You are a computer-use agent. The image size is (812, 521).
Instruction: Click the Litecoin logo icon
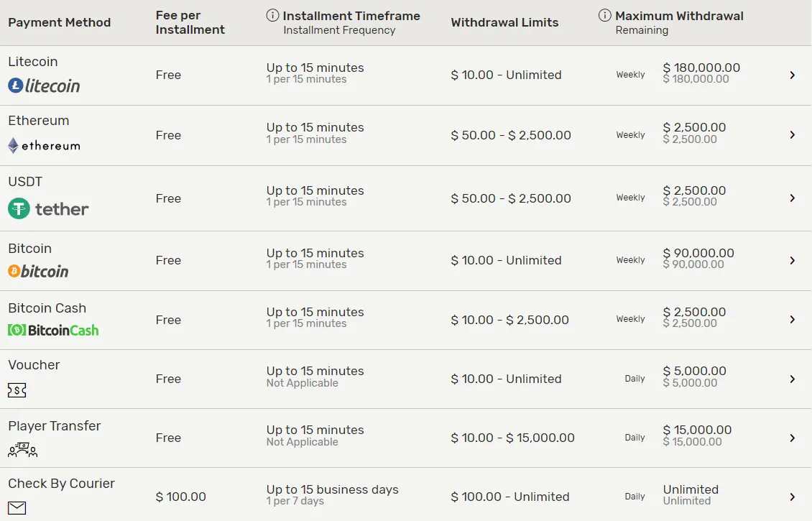pos(16,86)
